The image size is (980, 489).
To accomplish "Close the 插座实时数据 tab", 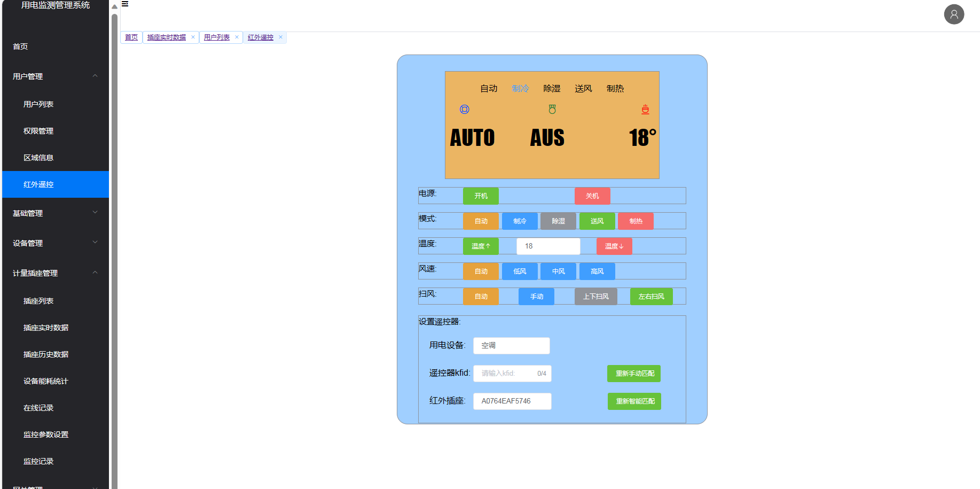I will click(193, 37).
